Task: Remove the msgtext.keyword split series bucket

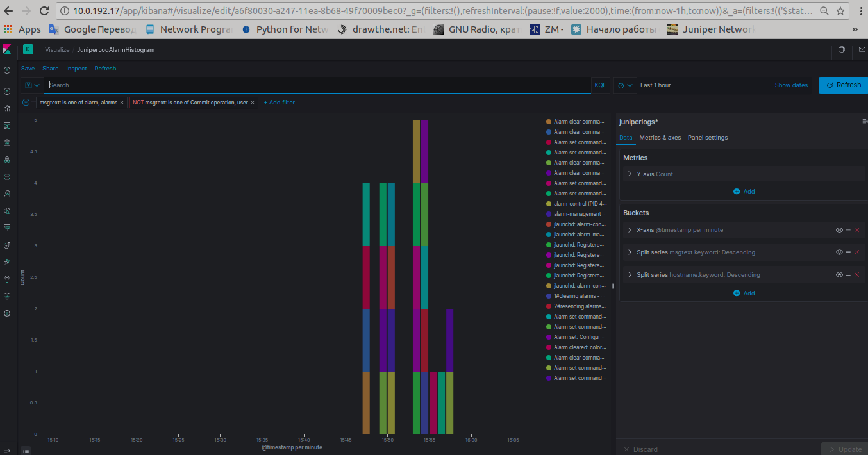Action: (856, 252)
